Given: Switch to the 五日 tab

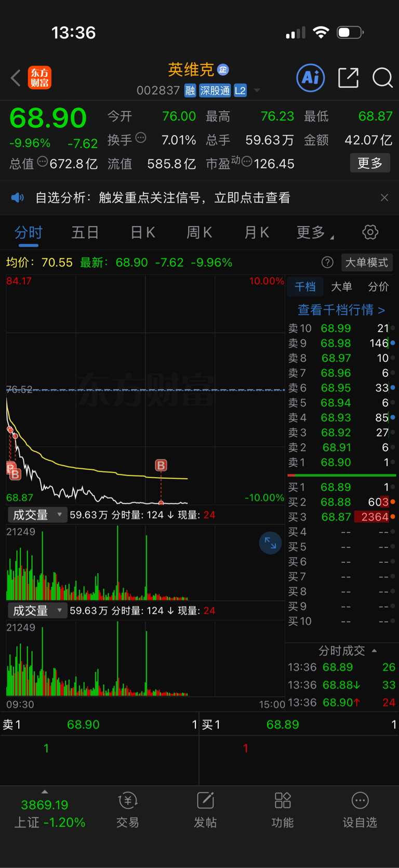Looking at the screenshot, I should [85, 232].
